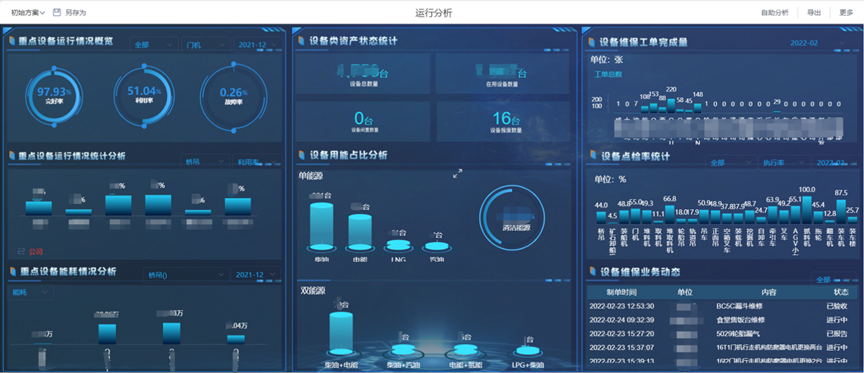
Task: Click the 设备用能占比分析 title icon
Action: (x=301, y=155)
